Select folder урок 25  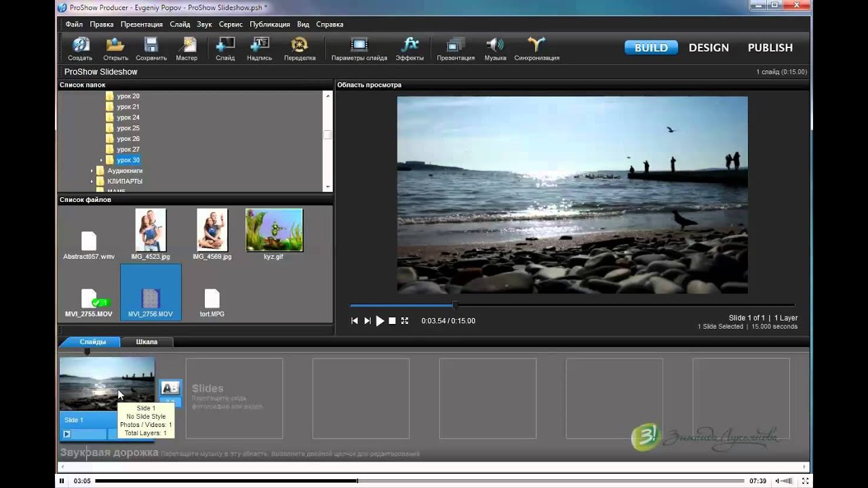(x=127, y=128)
